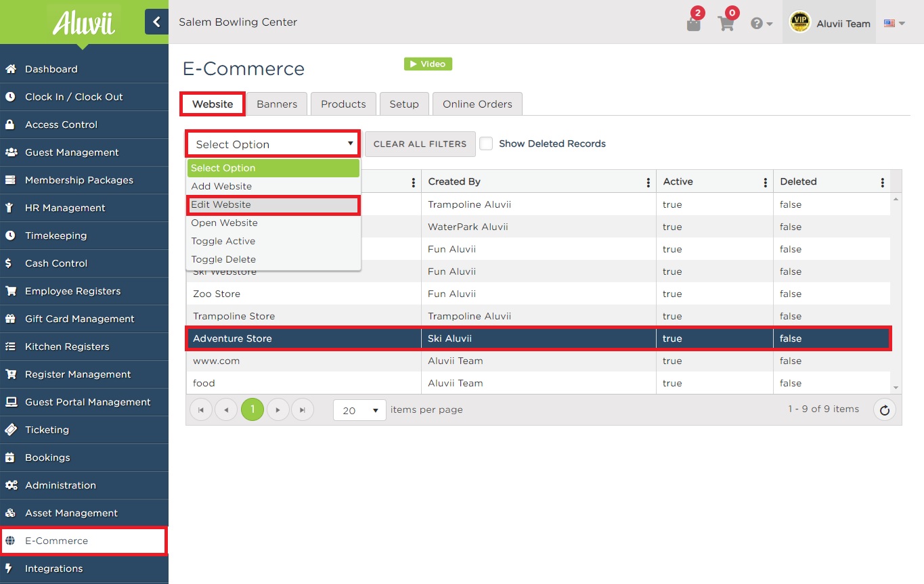Screen dimensions: 924x584
Task: Click the Integrations bolt icon
Action: point(9,568)
